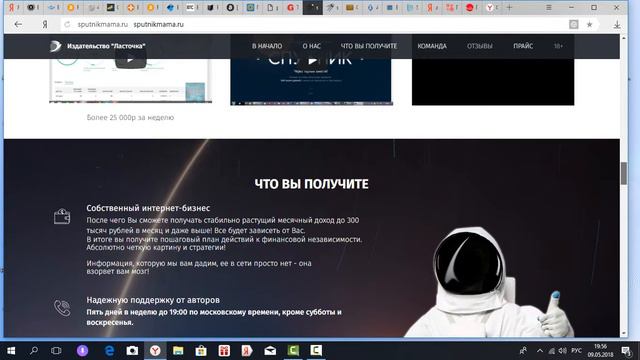Open Microsoft Edge from taskbar
The width and height of the screenshot is (640, 360).
pyautogui.click(x=109, y=351)
